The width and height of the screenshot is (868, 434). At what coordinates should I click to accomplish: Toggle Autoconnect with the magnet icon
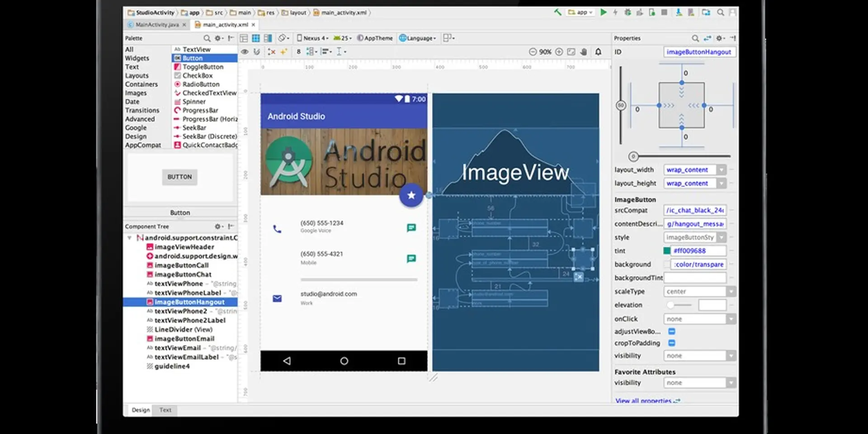(x=257, y=52)
